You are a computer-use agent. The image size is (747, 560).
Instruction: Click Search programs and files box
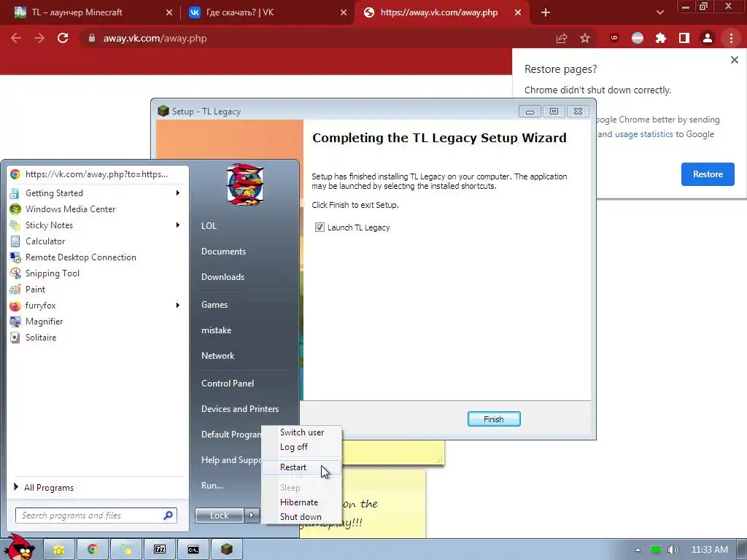tap(96, 516)
